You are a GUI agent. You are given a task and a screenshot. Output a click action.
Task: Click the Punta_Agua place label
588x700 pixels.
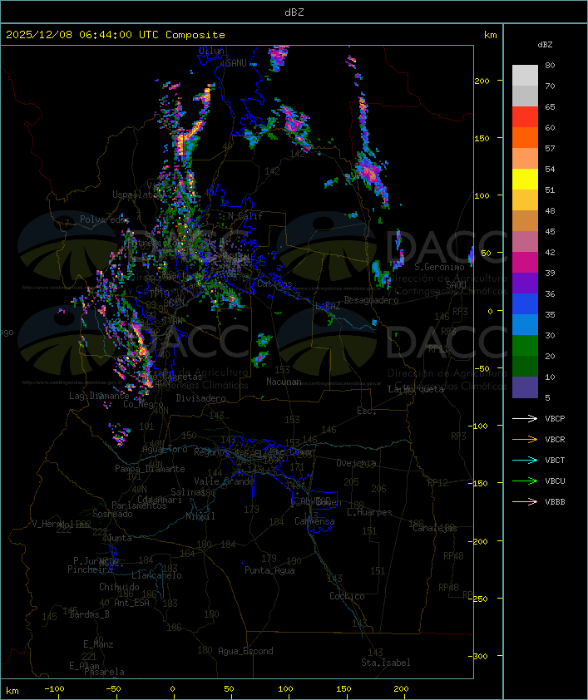coord(269,570)
